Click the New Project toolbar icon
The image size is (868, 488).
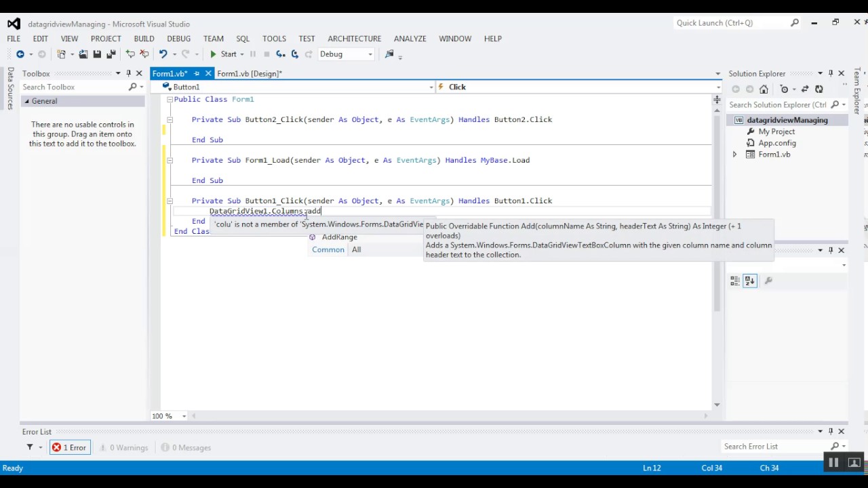coord(61,54)
